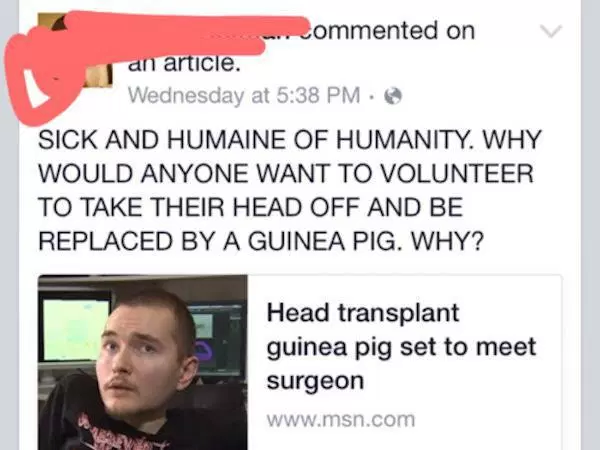Click the 'WOULD ANYONE WANT TO VOLUNTEER' line

(x=286, y=173)
